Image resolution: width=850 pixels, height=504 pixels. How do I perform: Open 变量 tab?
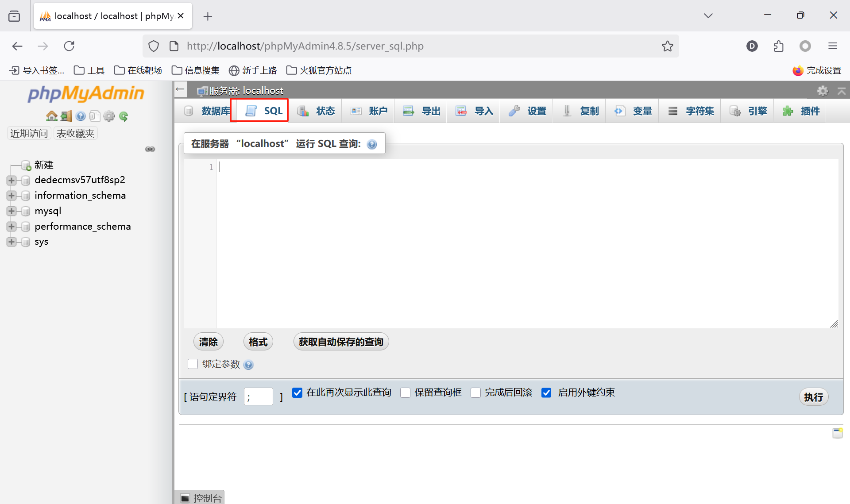[x=632, y=111]
